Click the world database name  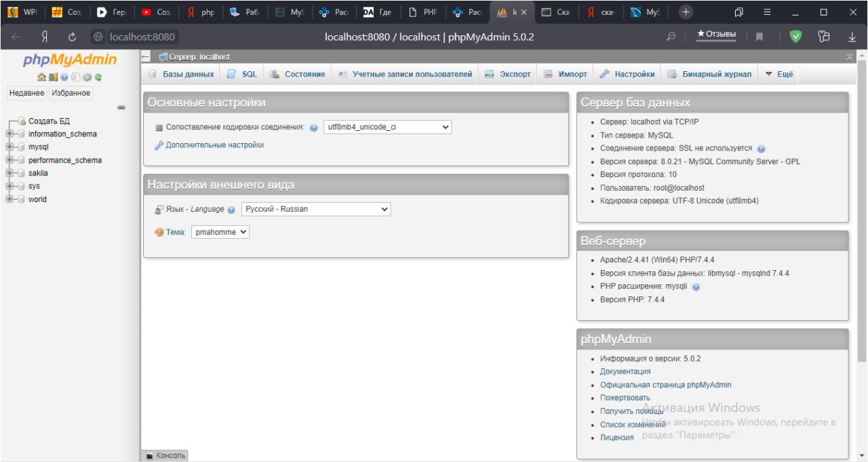[x=37, y=199]
